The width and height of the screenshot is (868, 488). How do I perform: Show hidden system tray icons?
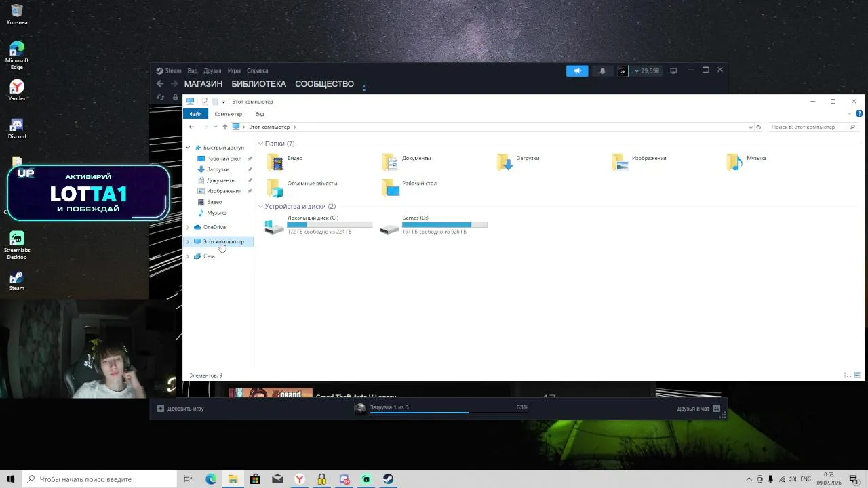pyautogui.click(x=749, y=479)
